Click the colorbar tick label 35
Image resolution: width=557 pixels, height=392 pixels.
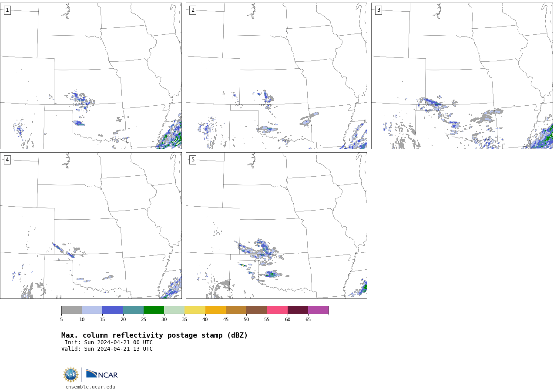[185, 319]
